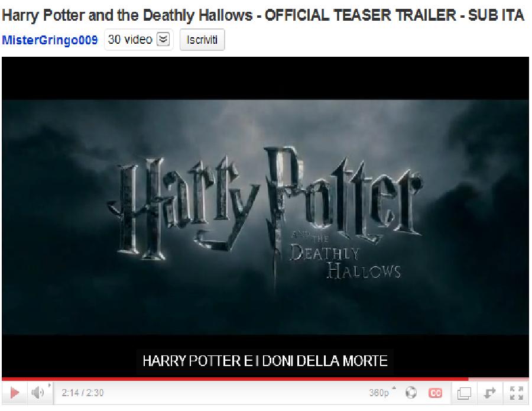Click the video title heading text
Viewport: 532px width, 411px height.
[263, 15]
